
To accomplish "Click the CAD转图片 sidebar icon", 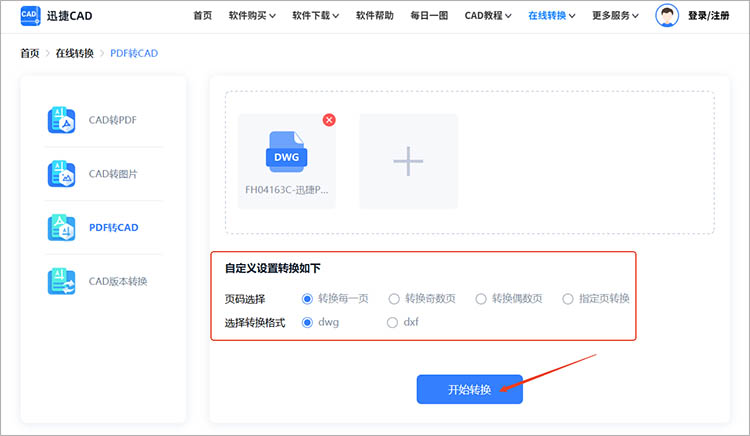I will pos(61,174).
